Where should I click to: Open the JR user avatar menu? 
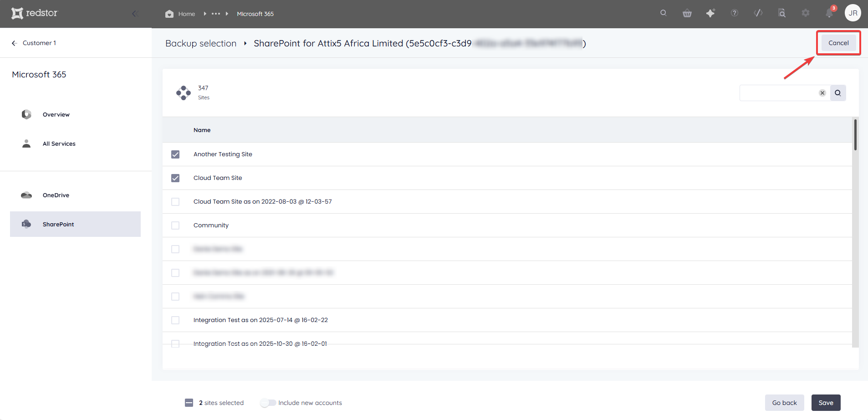point(853,13)
